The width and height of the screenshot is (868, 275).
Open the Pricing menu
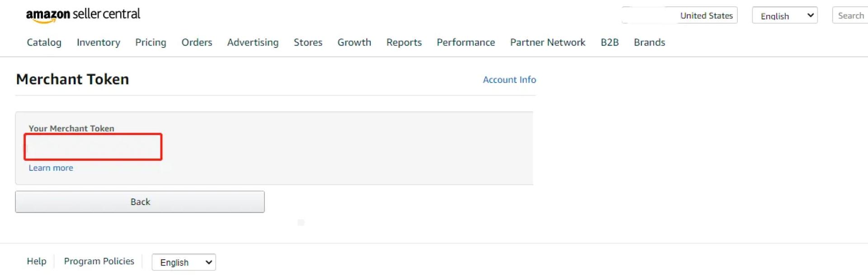[x=151, y=42]
